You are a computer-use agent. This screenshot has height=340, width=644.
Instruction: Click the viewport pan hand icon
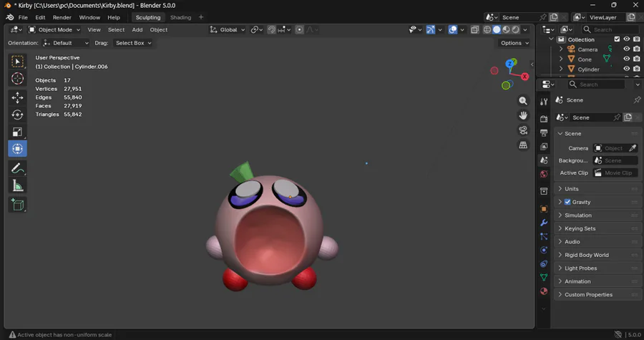click(523, 115)
